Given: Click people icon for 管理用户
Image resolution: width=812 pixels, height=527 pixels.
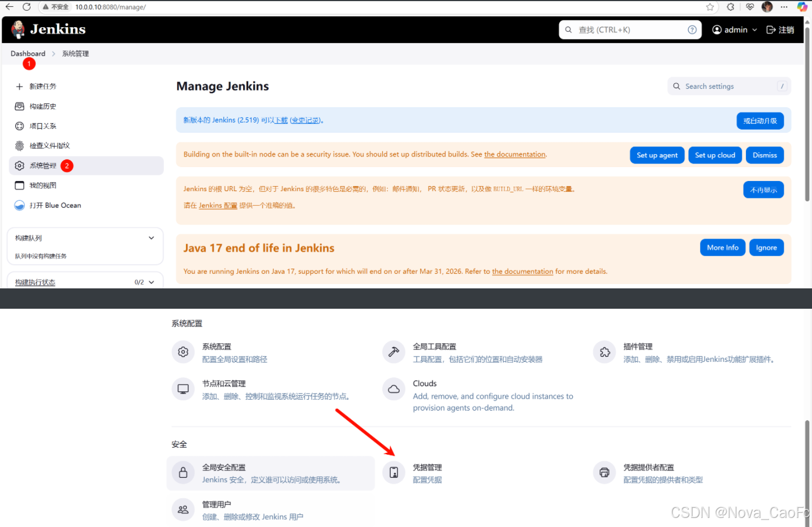Looking at the screenshot, I should 183,509.
